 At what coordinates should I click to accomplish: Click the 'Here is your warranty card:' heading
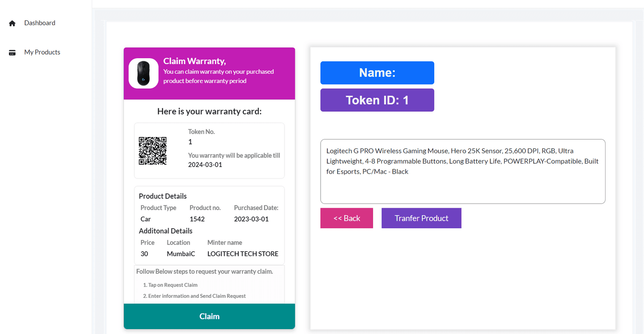pos(209,111)
